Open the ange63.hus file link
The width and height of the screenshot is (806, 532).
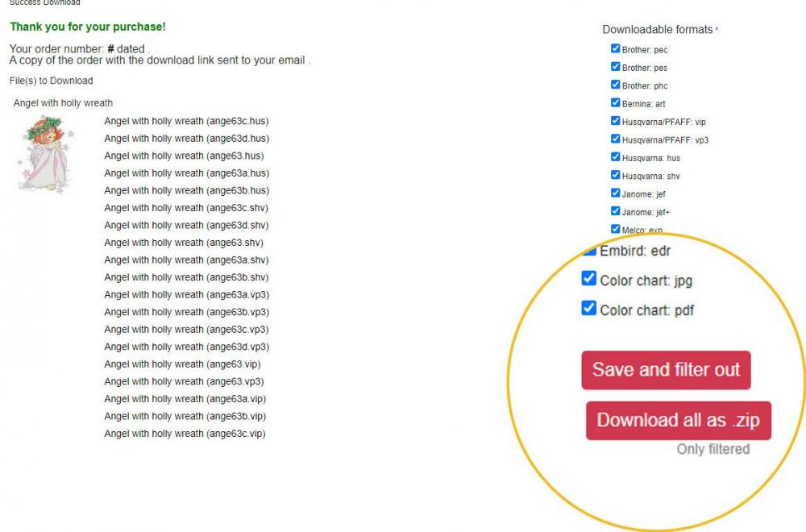pyautogui.click(x=184, y=156)
